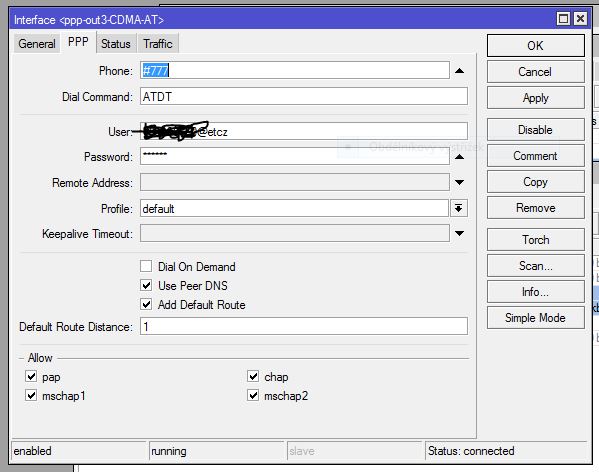Click the Apply button
The height and width of the screenshot is (472, 599).
click(x=536, y=98)
